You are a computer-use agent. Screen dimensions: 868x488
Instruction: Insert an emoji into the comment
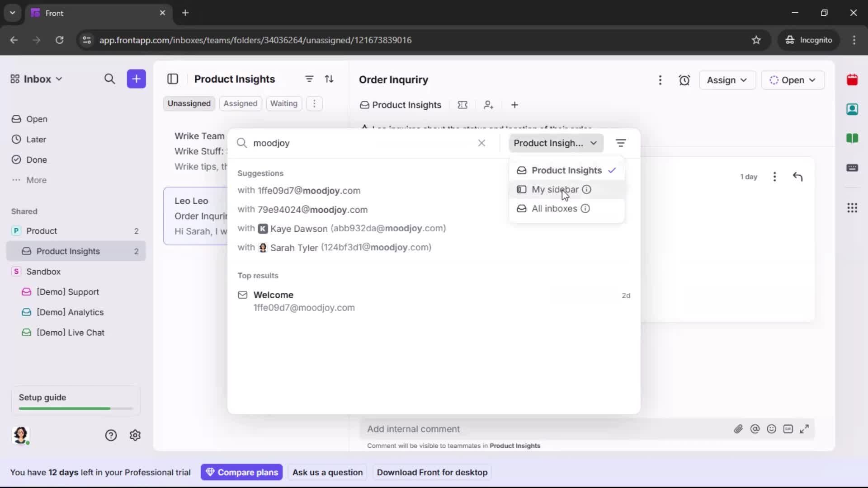point(772,429)
